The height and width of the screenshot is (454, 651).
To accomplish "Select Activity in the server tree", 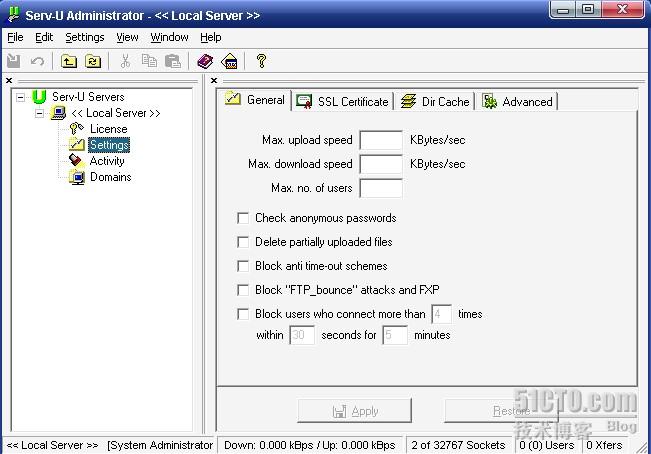I will click(107, 161).
